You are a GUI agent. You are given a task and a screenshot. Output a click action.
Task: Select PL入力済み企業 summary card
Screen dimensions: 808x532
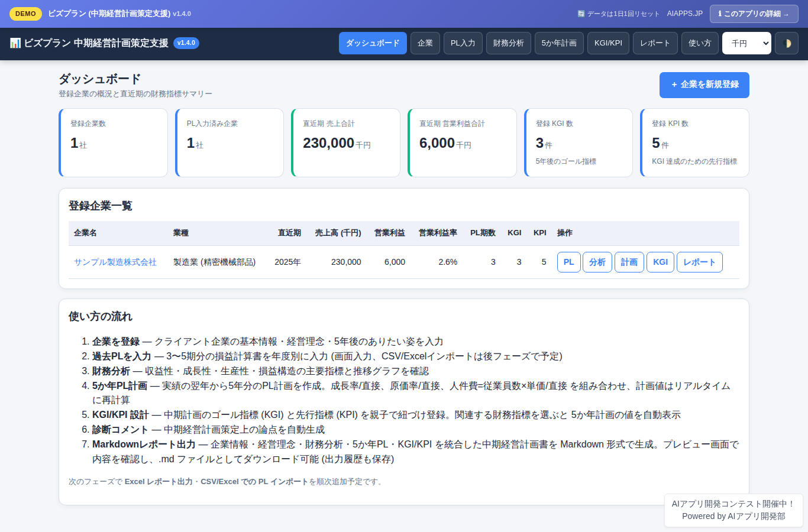tap(230, 142)
